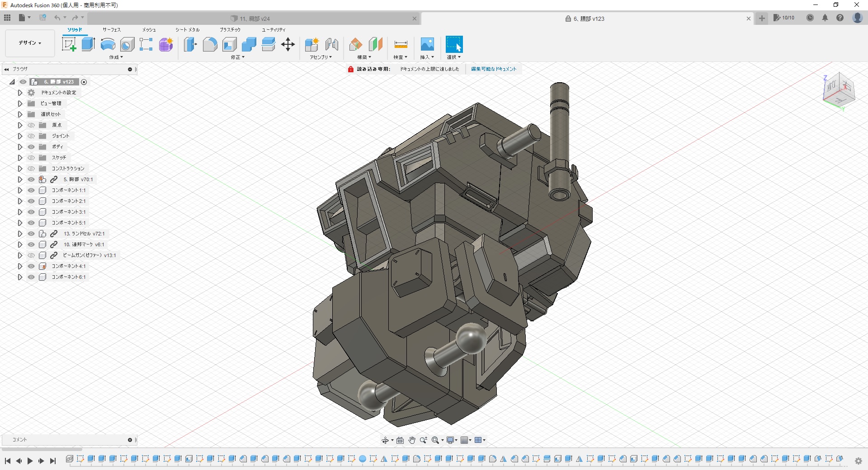Screen dimensions: 868x470
Task: Open the デザイン workspace dropdown
Action: pyautogui.click(x=30, y=43)
